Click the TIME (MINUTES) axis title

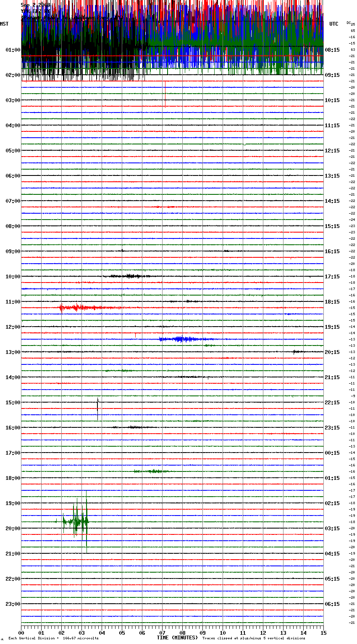[x=177, y=638]
